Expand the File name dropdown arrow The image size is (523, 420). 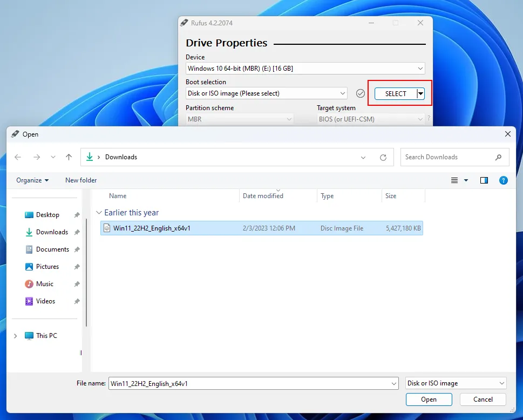point(394,384)
